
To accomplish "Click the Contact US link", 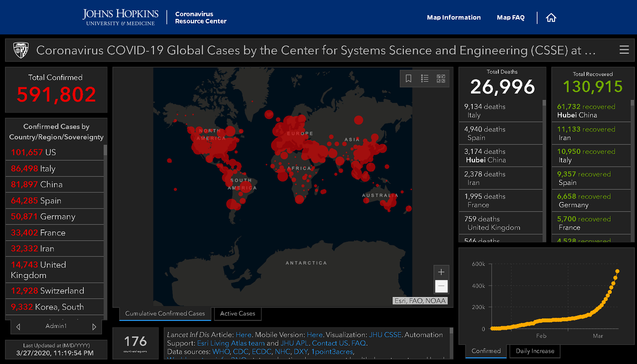I will tap(330, 343).
